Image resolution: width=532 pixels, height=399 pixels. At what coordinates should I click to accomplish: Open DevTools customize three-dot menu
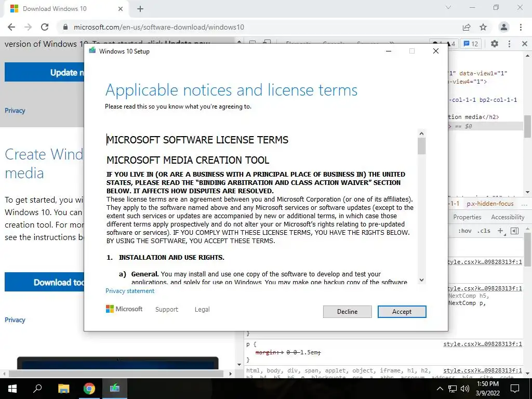click(509, 44)
